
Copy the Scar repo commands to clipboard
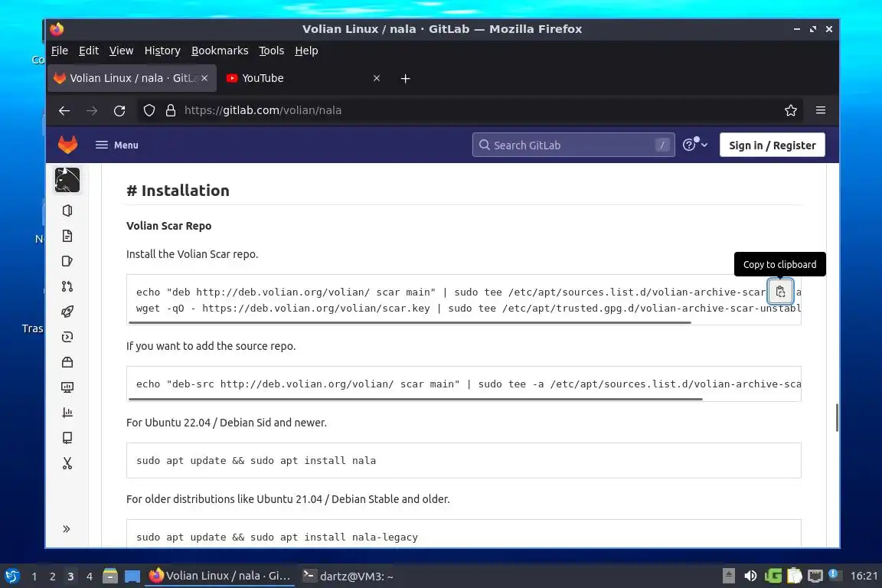pos(780,292)
